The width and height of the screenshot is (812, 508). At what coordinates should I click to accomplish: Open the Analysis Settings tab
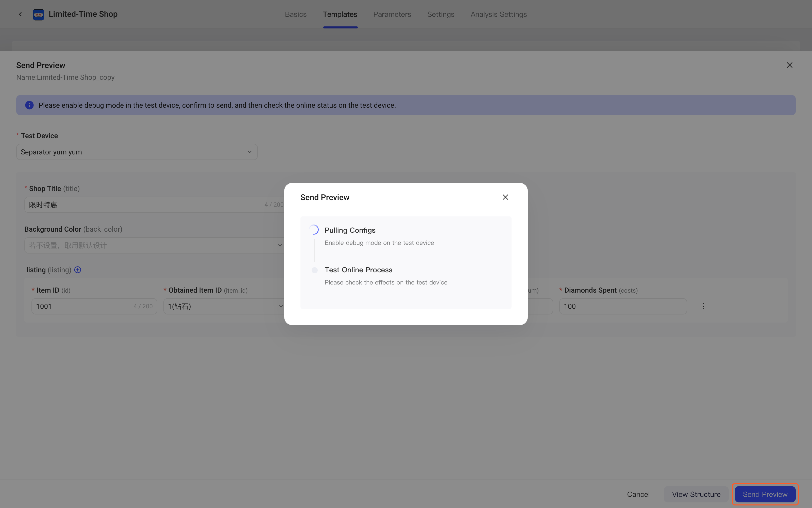point(499,14)
